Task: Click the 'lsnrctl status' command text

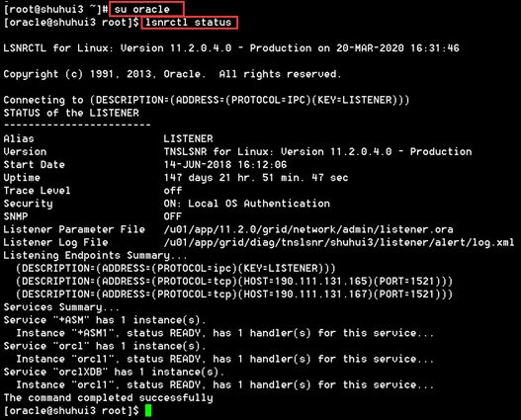Action: click(x=189, y=23)
